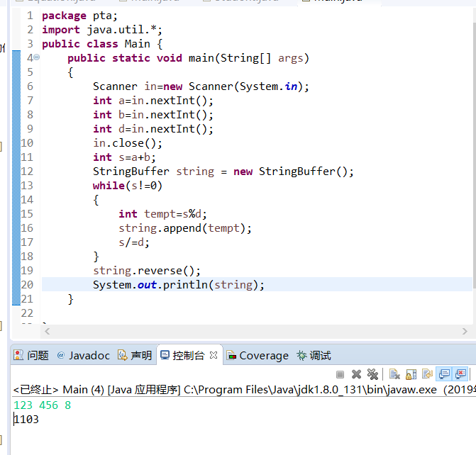Click line 20 println statement in editor
476x455 pixels.
[178, 285]
